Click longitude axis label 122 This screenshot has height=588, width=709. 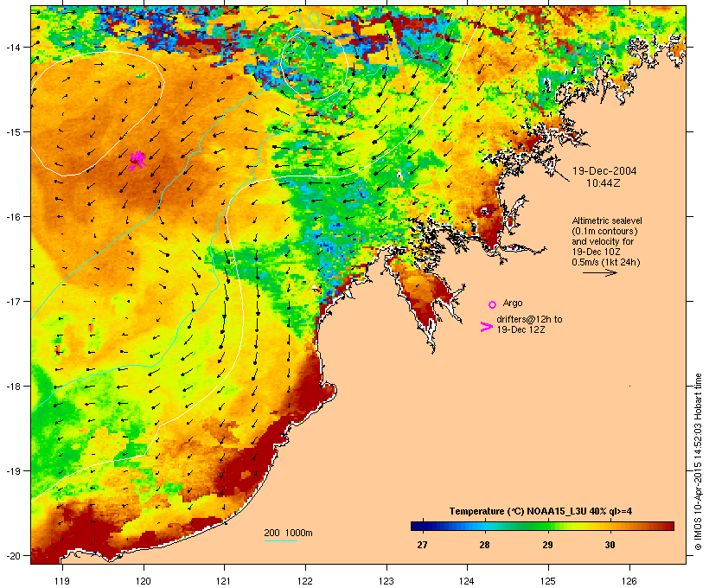(305, 581)
